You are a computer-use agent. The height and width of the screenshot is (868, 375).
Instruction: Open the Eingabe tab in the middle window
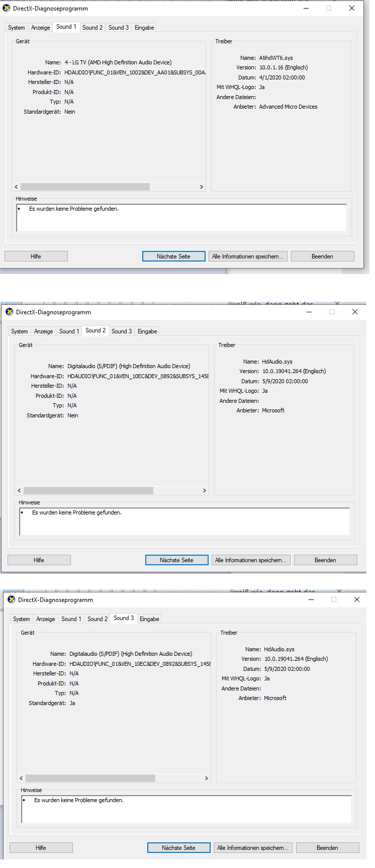[x=147, y=331]
